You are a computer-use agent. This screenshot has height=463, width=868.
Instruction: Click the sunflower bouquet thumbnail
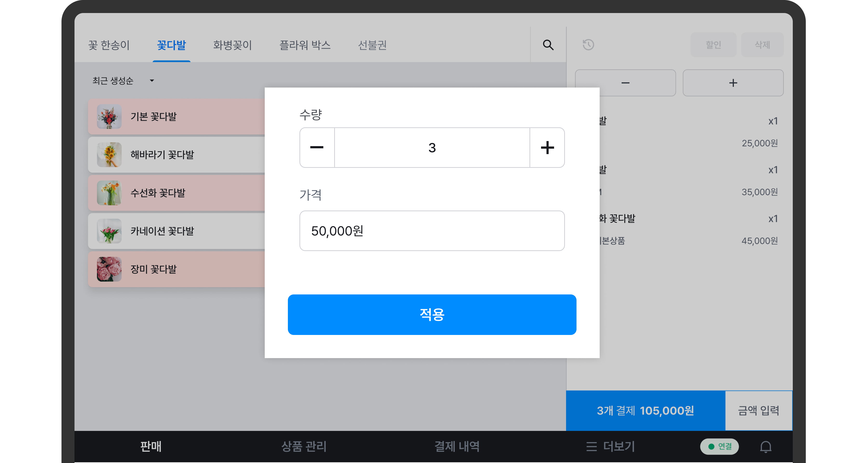pyautogui.click(x=109, y=155)
